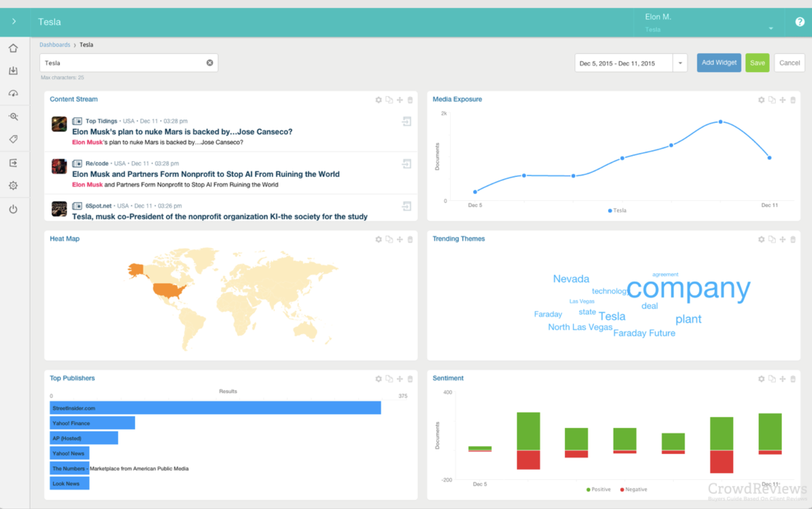Click share icon on the Re/code article
Image resolution: width=812 pixels, height=509 pixels.
(407, 164)
